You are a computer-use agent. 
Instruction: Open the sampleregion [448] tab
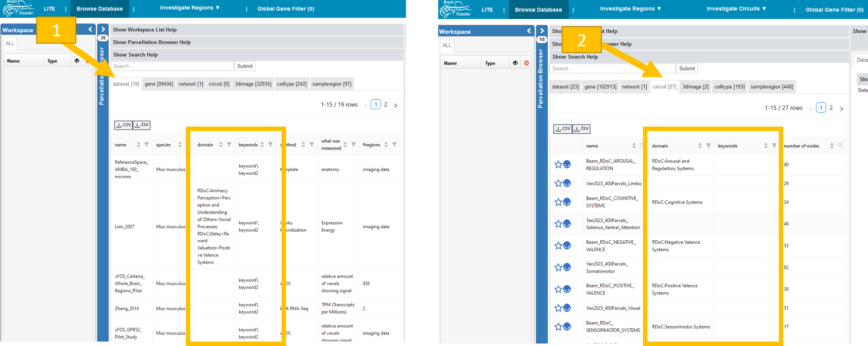pyautogui.click(x=771, y=87)
